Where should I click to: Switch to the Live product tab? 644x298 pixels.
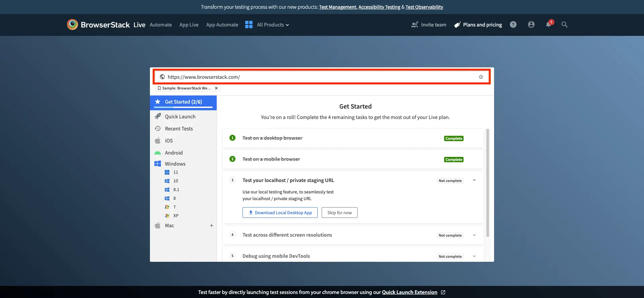pyautogui.click(x=139, y=25)
